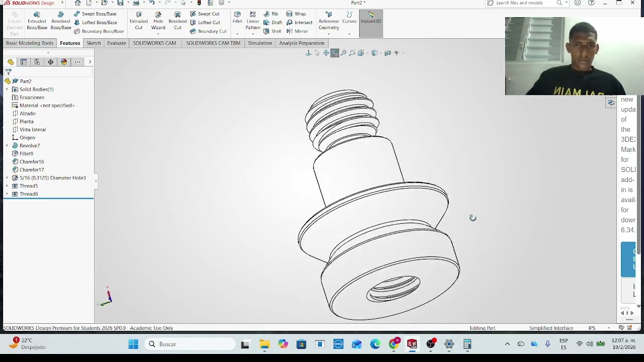Open the Hole Wizard tool
Viewport: 644px width, 362px height.
pyautogui.click(x=158, y=21)
